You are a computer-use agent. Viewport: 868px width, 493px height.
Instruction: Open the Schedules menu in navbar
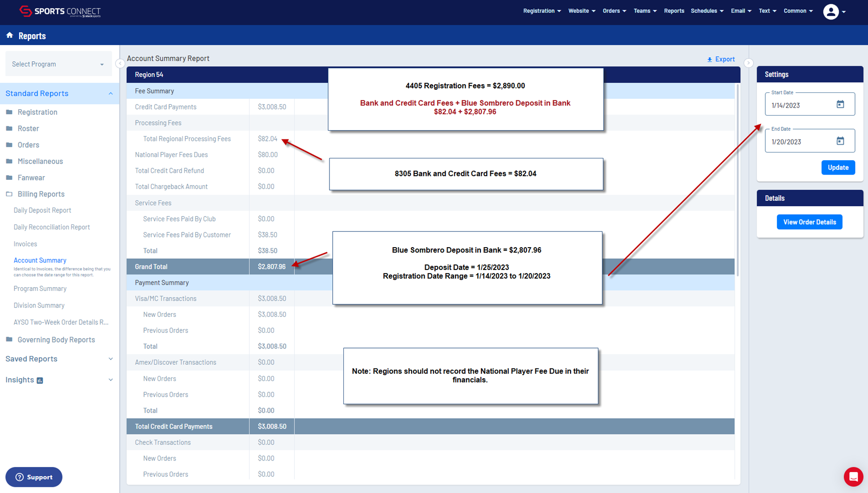click(x=706, y=11)
